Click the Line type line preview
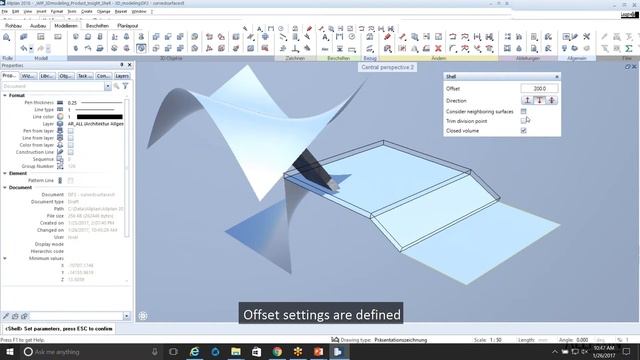 pyautogui.click(x=95, y=110)
